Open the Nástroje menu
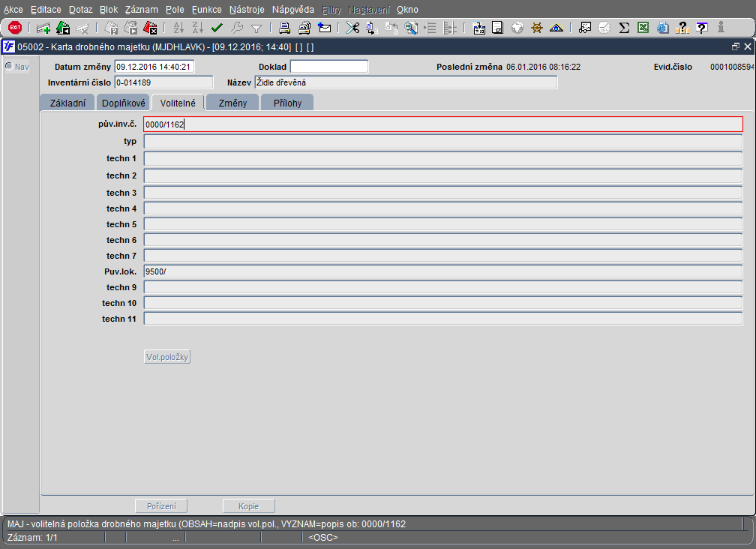 pyautogui.click(x=247, y=10)
